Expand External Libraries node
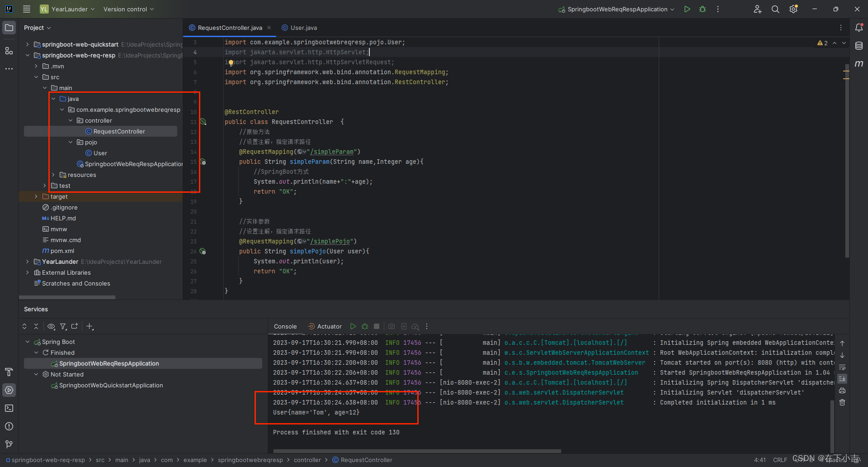868x467 pixels. 28,272
